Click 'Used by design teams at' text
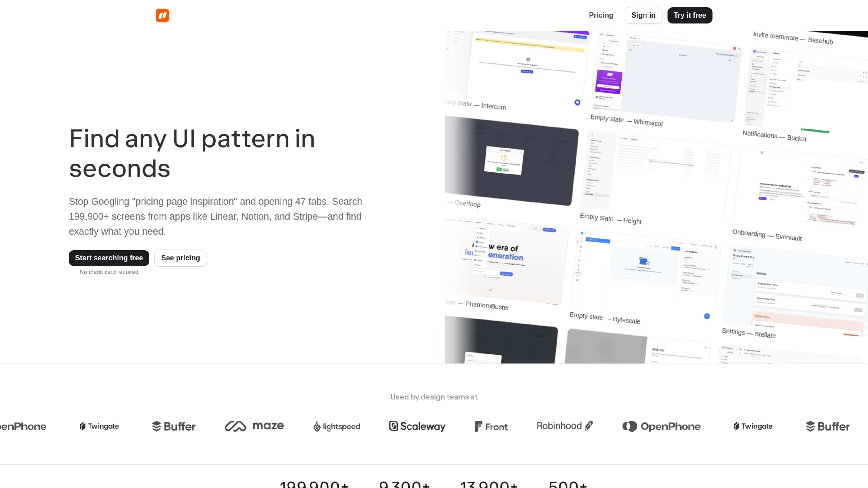Viewport: 868px width, 488px height. (434, 397)
